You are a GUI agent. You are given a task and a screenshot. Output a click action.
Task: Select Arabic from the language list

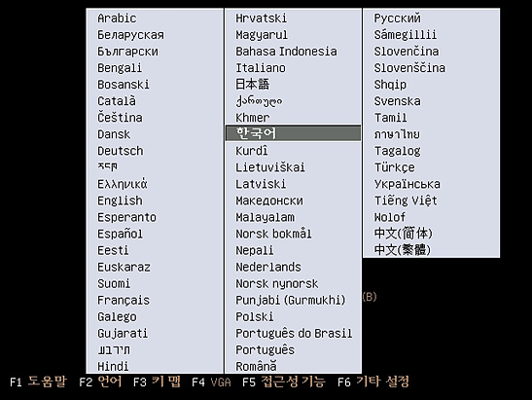(117, 18)
